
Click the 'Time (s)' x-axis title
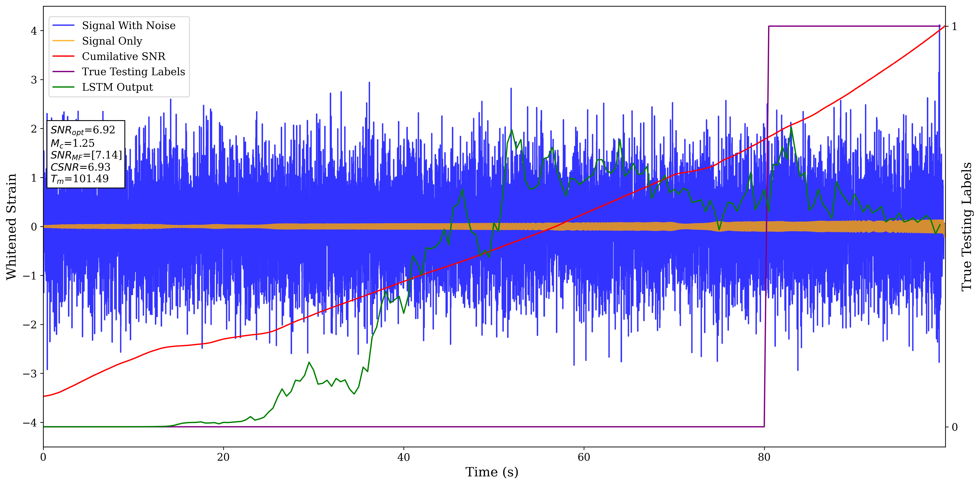(491, 472)
